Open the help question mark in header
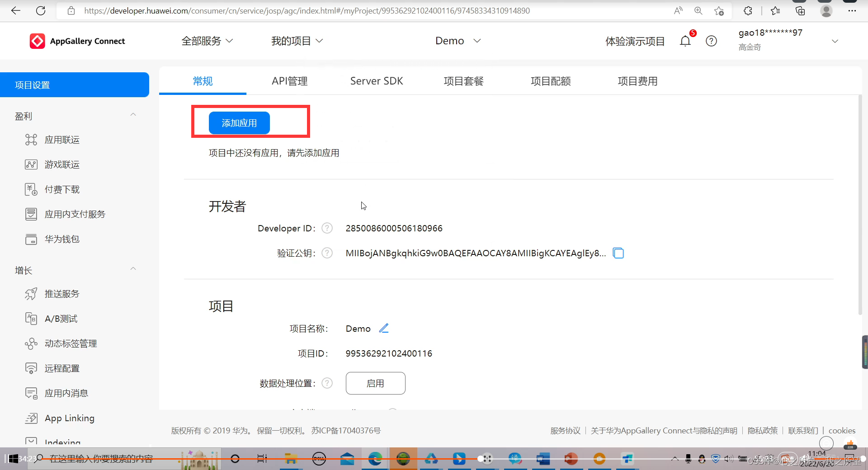Viewport: 868px width, 470px height. [711, 41]
